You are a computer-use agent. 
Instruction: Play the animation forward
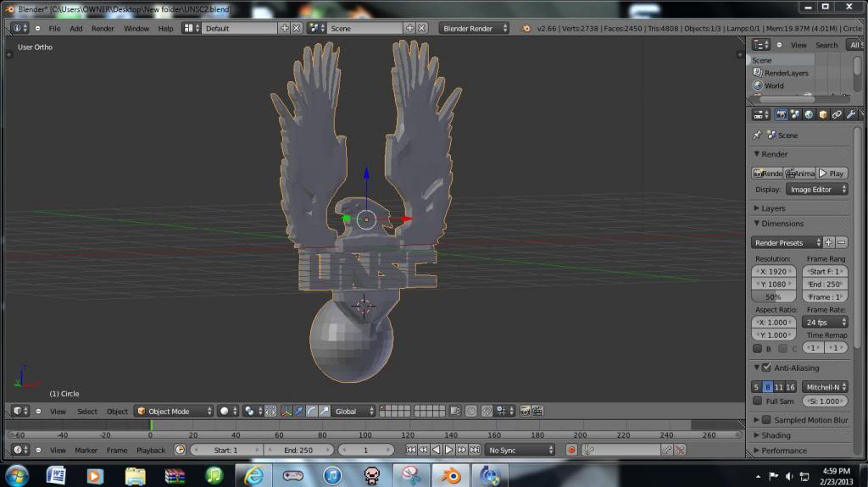pyautogui.click(x=449, y=450)
